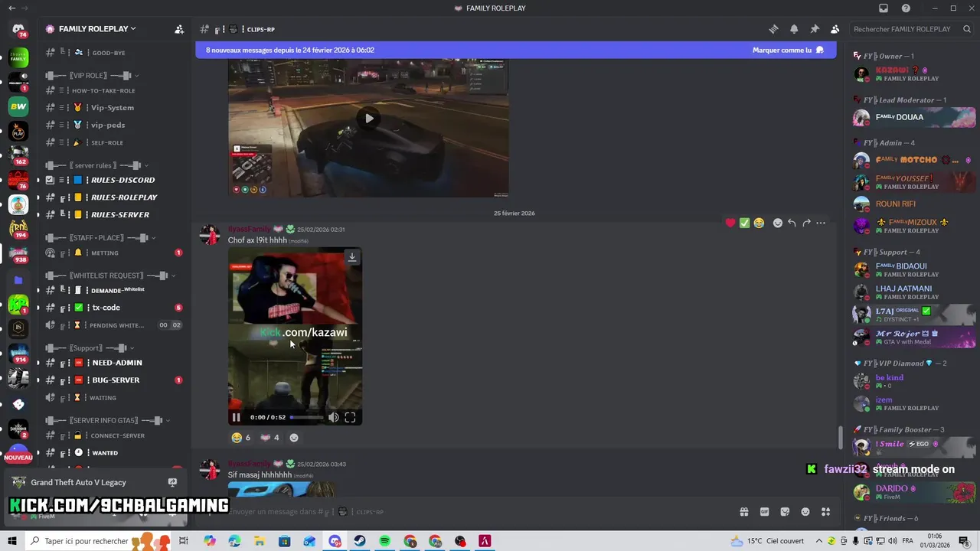Open the GOOD-BYE channel
Screen dimensions: 980x551
(113, 53)
